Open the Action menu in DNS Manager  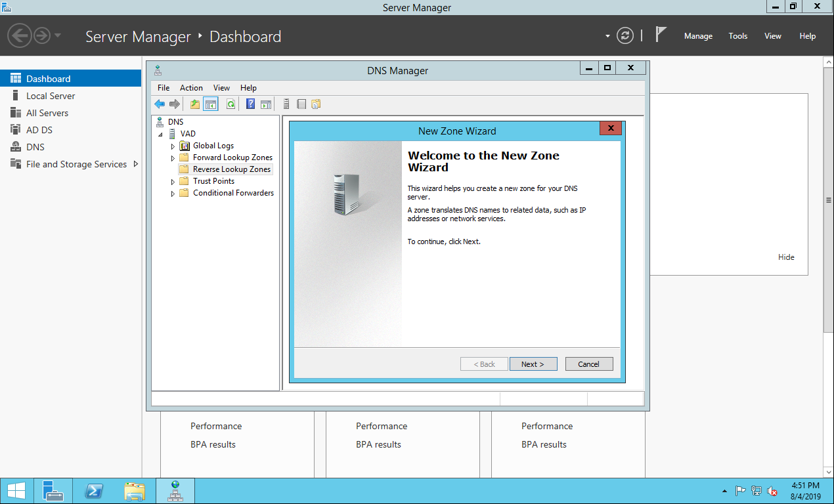pos(191,88)
